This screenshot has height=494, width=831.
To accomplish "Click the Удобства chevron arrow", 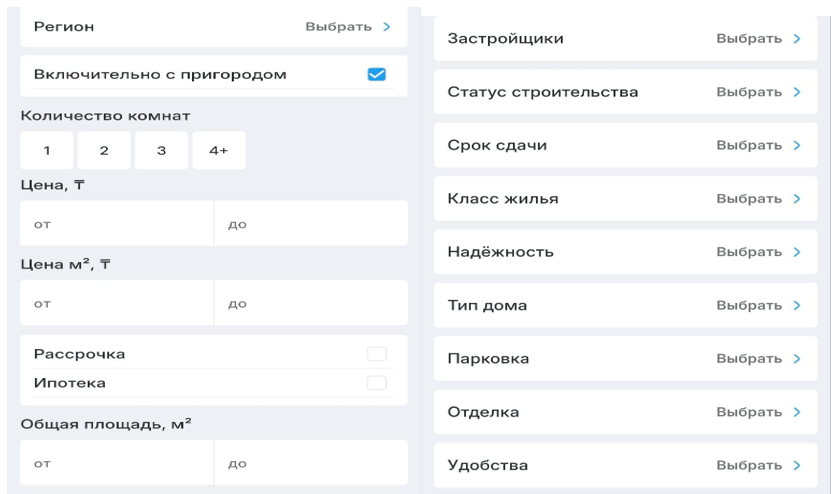I will (797, 465).
